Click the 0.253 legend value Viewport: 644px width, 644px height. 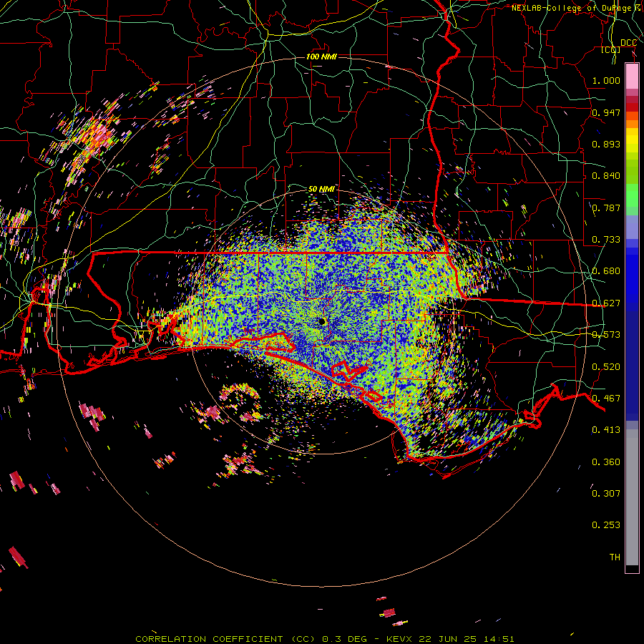coord(606,525)
